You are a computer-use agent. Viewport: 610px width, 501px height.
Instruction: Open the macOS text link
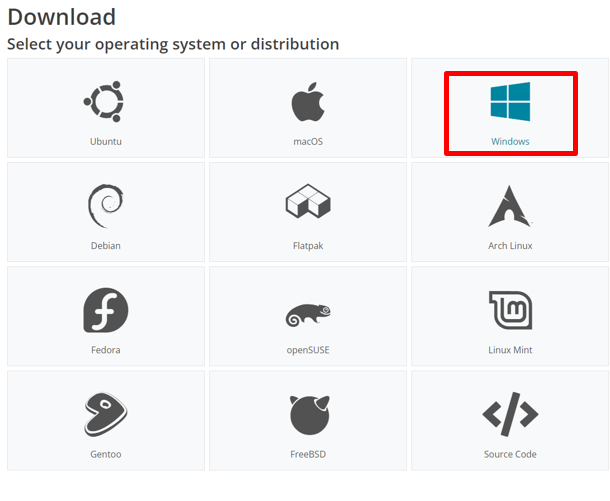(x=308, y=141)
